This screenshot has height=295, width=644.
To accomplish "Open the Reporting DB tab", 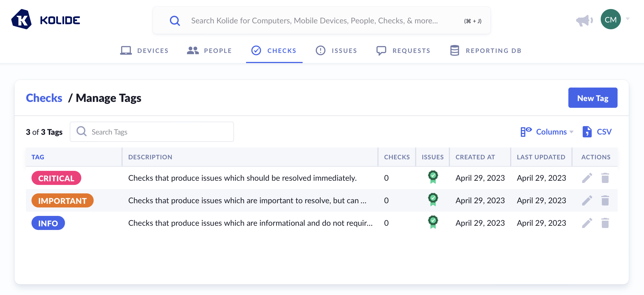I will (486, 51).
